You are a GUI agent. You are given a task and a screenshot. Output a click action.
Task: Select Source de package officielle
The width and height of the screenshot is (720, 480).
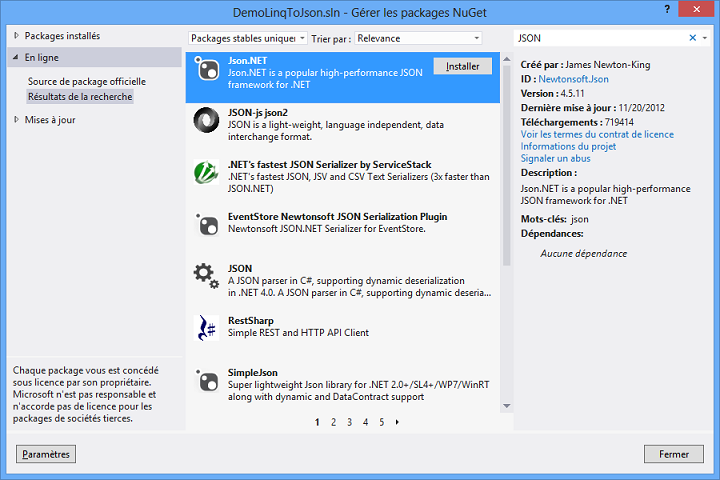tap(87, 81)
